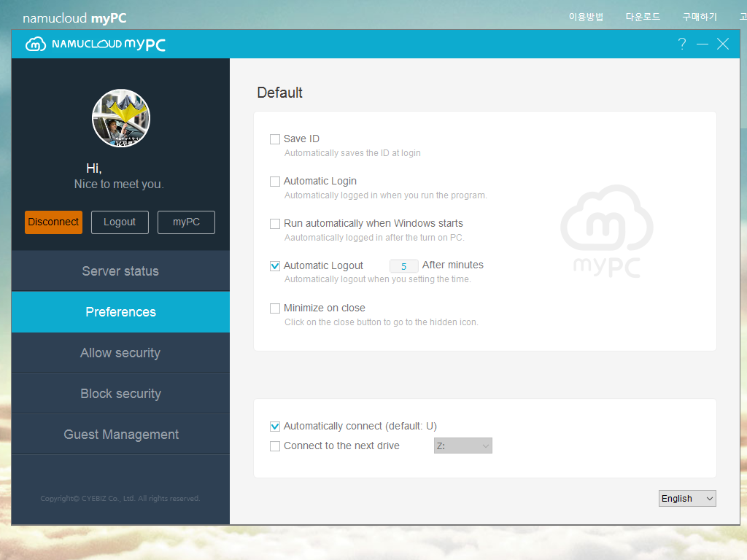The width and height of the screenshot is (747, 560).
Task: Open the Allow security section
Action: [x=120, y=353]
